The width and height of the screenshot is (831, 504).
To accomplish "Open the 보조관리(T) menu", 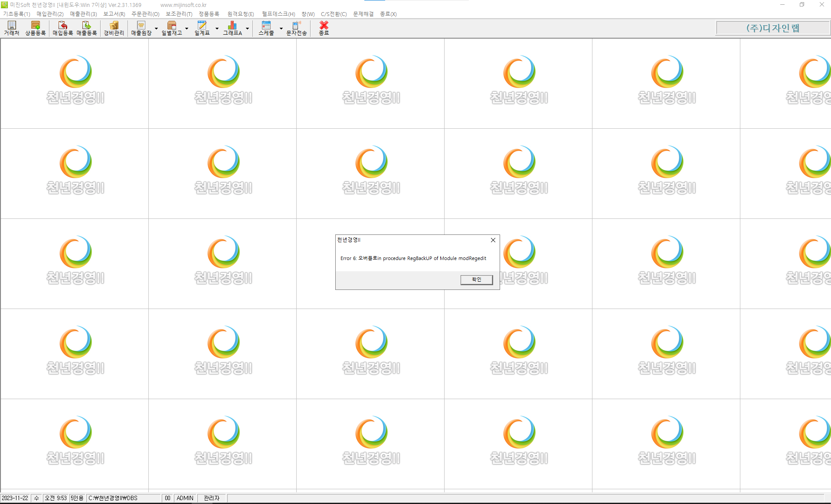I will (179, 14).
